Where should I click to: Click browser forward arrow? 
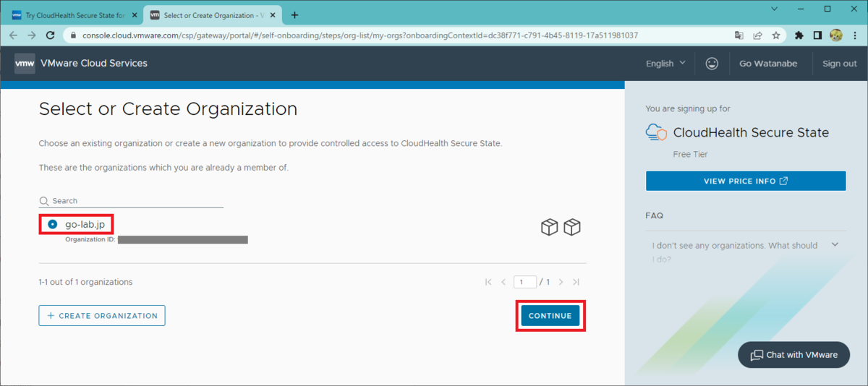(x=32, y=35)
